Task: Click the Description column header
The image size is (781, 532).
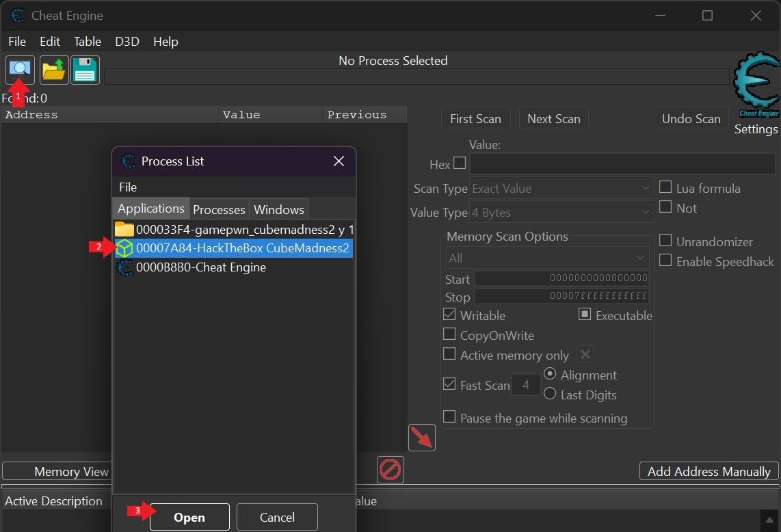Action: (75, 501)
